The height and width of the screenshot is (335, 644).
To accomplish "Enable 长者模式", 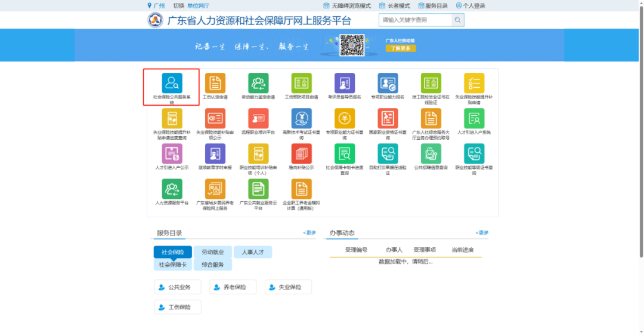I will [394, 6].
